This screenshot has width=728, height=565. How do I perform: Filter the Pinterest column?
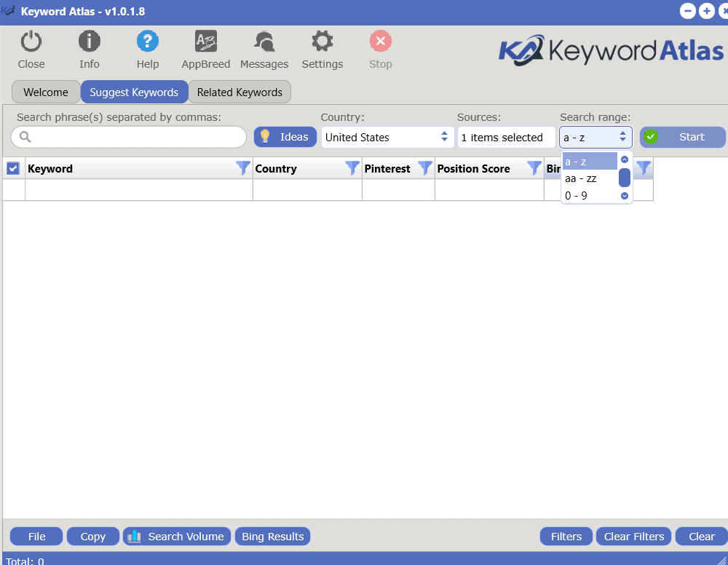tap(425, 168)
